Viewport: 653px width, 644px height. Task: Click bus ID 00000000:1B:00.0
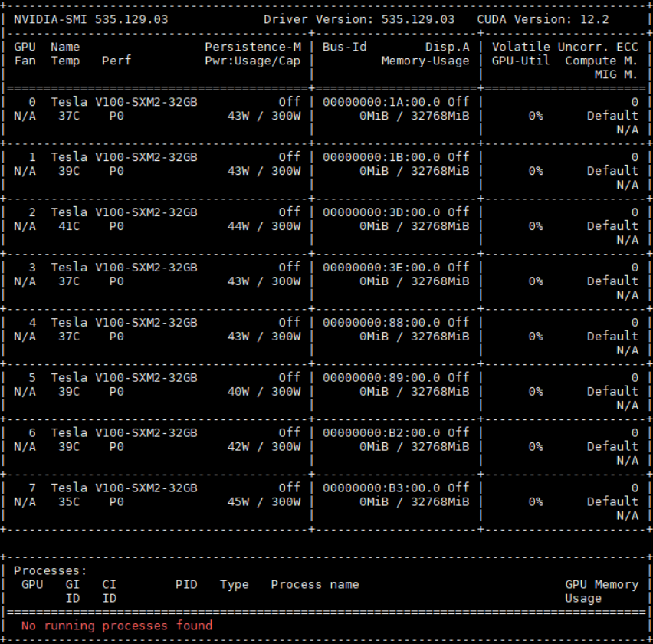(381, 157)
